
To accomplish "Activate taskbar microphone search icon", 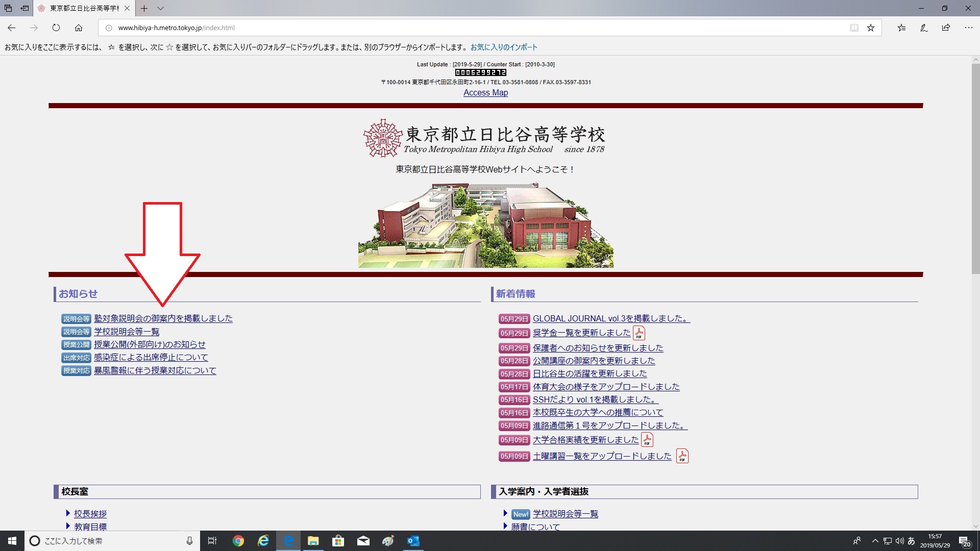I will tap(189, 541).
